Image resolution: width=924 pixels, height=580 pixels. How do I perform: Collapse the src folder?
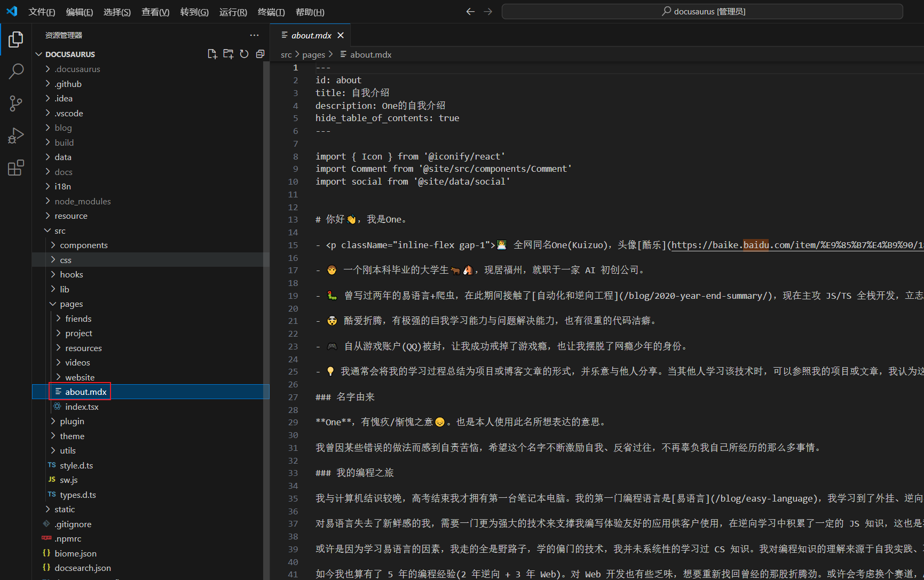point(48,231)
